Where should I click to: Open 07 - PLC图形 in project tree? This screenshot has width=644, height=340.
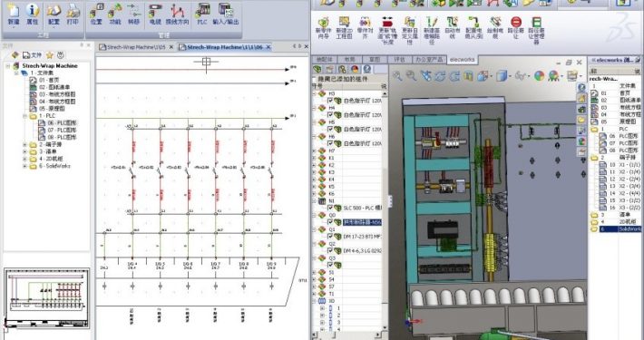click(62, 130)
